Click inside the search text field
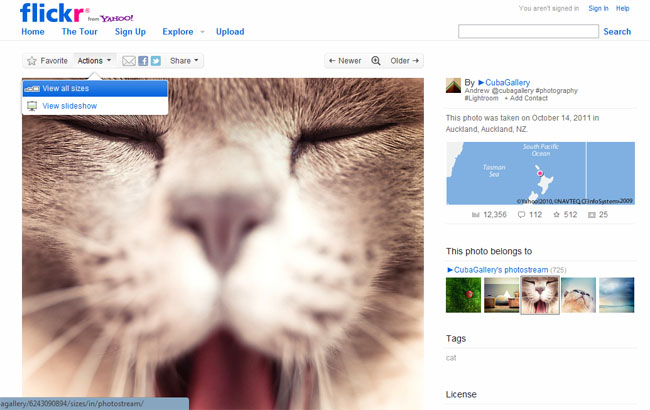650x410 pixels. (x=528, y=32)
